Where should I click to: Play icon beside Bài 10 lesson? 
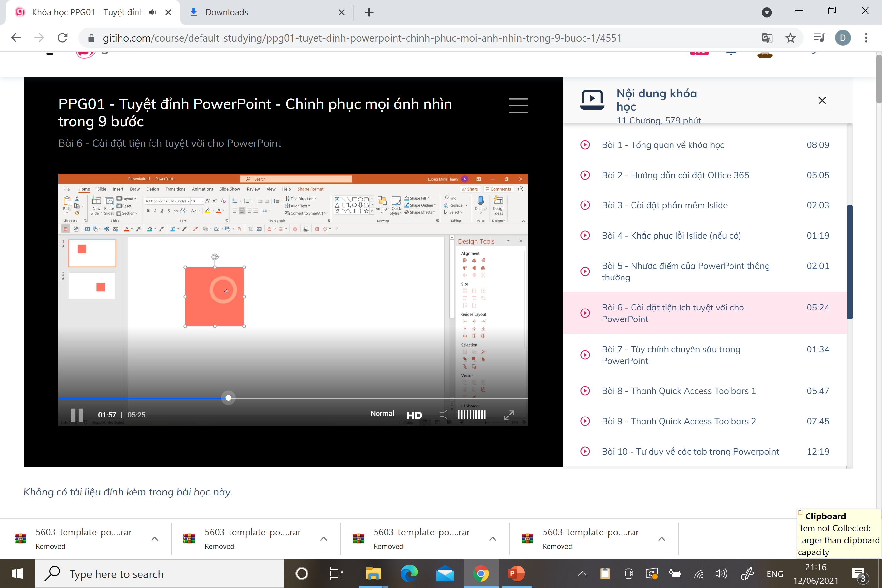tap(585, 451)
